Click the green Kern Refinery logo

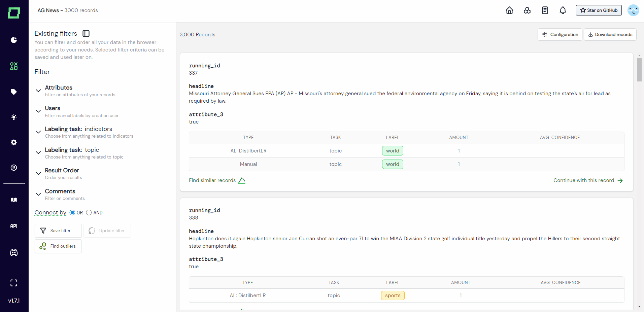14,13
